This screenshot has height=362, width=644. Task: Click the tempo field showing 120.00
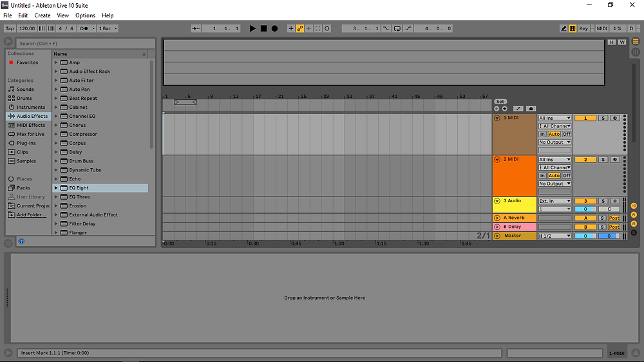coord(26,28)
